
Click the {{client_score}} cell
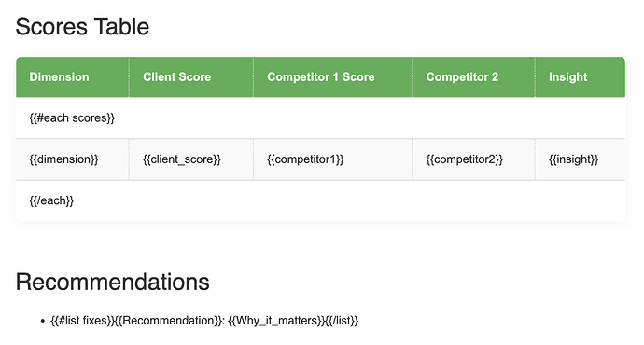191,159
